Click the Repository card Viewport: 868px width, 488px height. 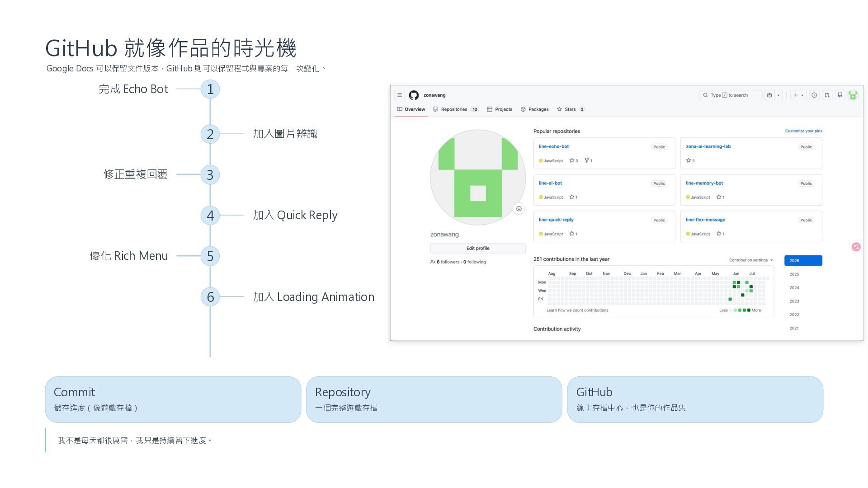click(434, 399)
